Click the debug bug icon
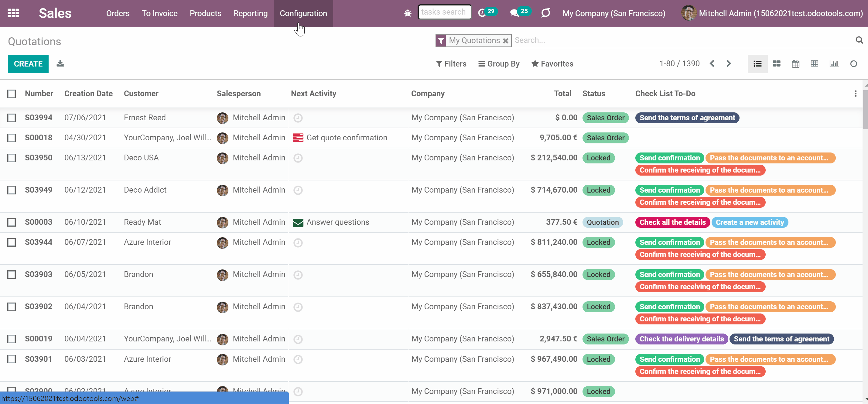Screen dimensions: 868x404 click(x=408, y=13)
